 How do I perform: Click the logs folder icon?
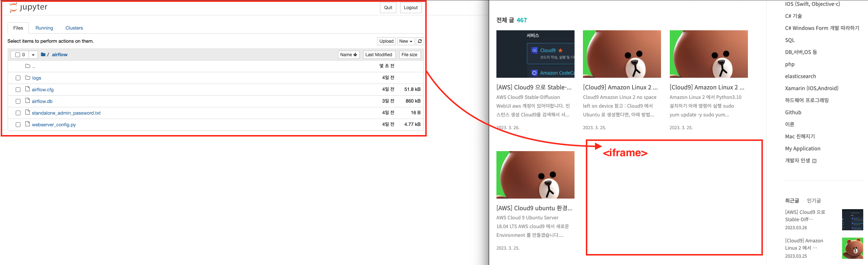pyautogui.click(x=28, y=78)
